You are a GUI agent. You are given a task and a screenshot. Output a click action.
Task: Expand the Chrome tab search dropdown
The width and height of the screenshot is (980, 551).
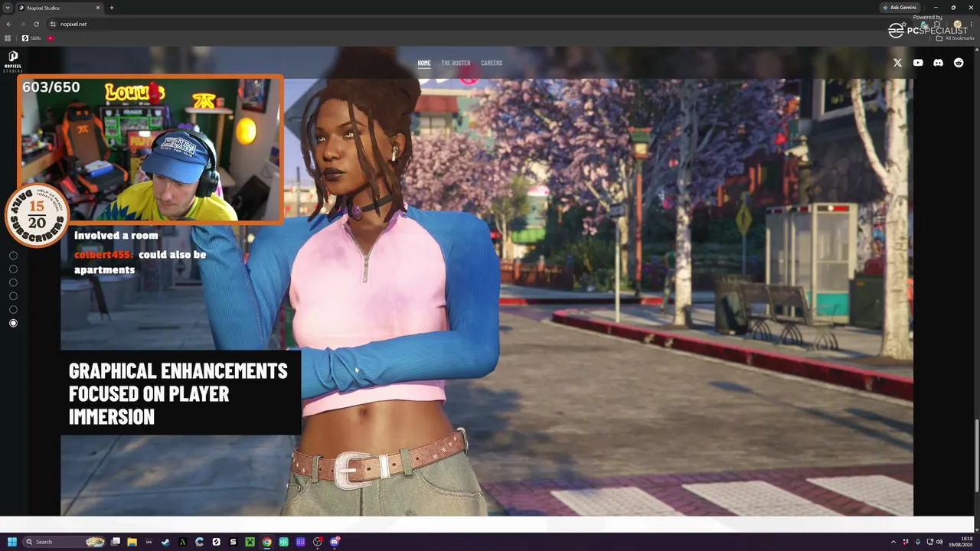click(8, 8)
